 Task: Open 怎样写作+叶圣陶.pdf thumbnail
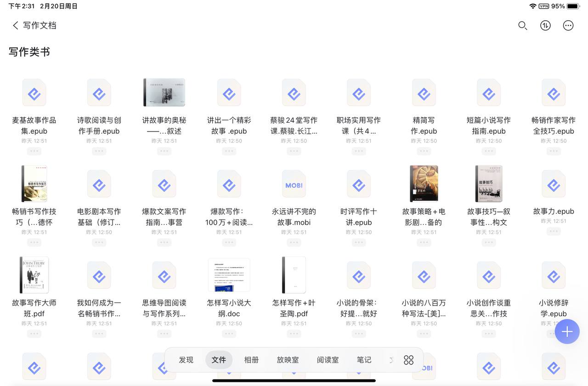click(x=294, y=275)
